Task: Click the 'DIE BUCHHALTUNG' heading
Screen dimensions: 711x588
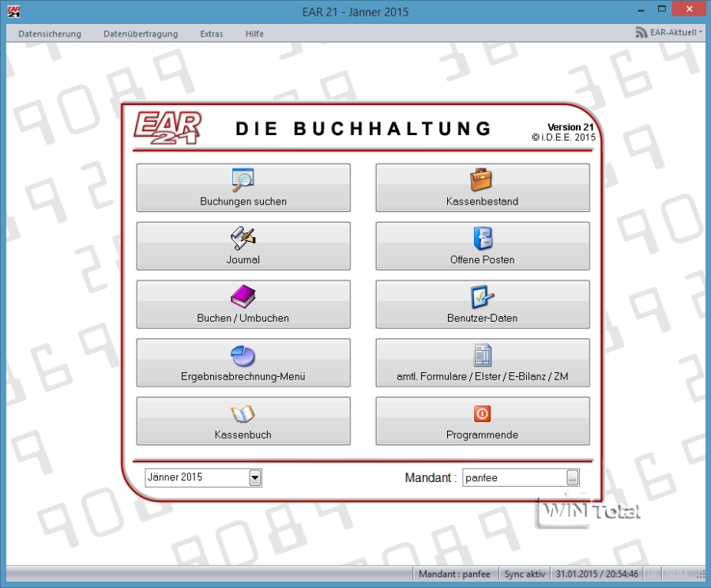Action: (x=363, y=129)
